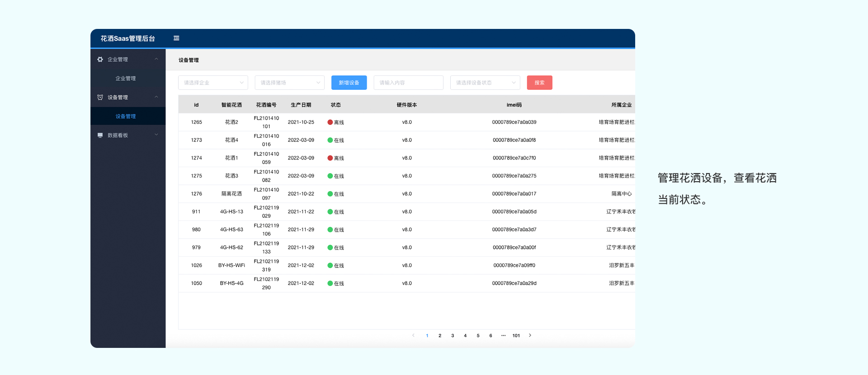Click the alarm clock icon beside 设备管理

click(100, 97)
